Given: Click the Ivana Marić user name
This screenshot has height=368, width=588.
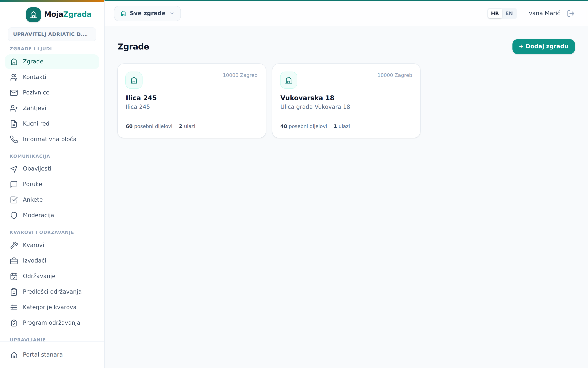Looking at the screenshot, I should point(543,13).
